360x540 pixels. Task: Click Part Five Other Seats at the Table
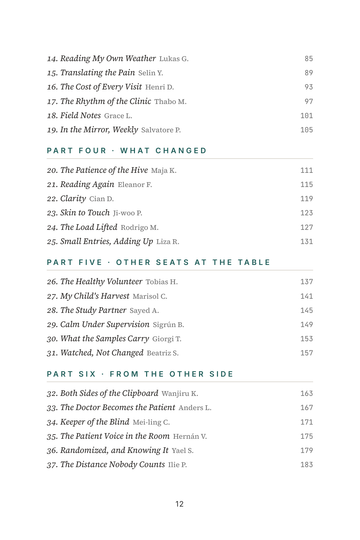[x=158, y=262]
